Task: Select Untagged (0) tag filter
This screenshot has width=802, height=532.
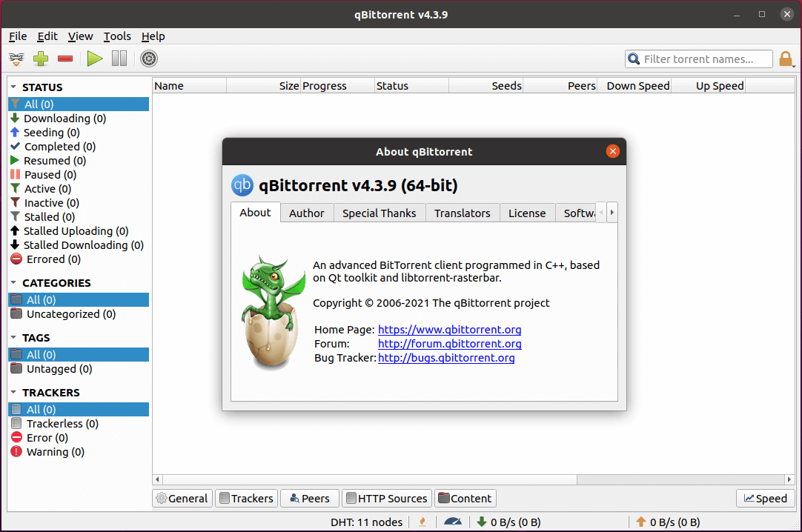Action: tap(79, 369)
